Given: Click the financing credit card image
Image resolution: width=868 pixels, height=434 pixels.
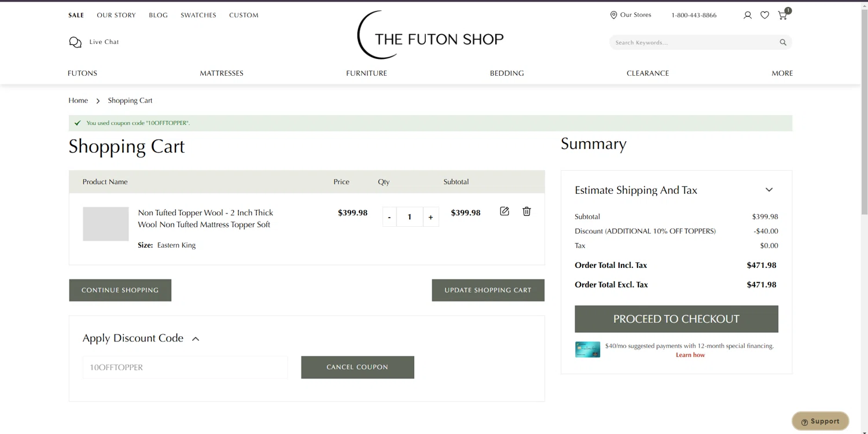Looking at the screenshot, I should pos(587,350).
